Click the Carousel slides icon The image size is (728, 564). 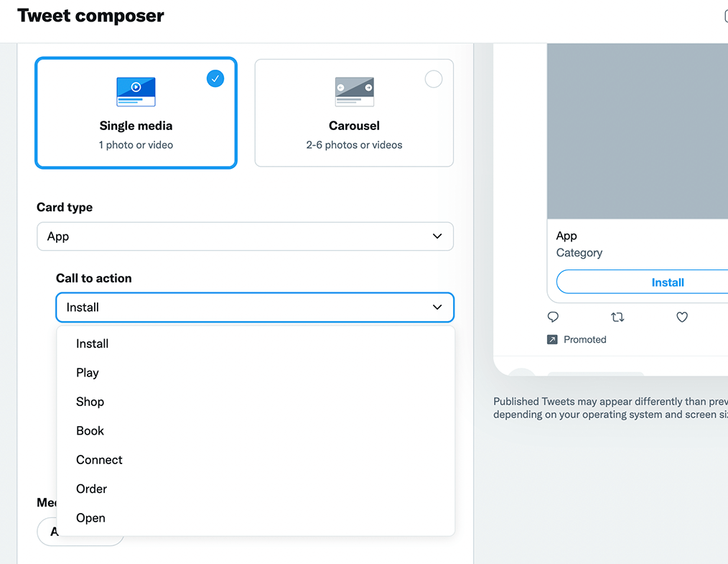tap(354, 91)
